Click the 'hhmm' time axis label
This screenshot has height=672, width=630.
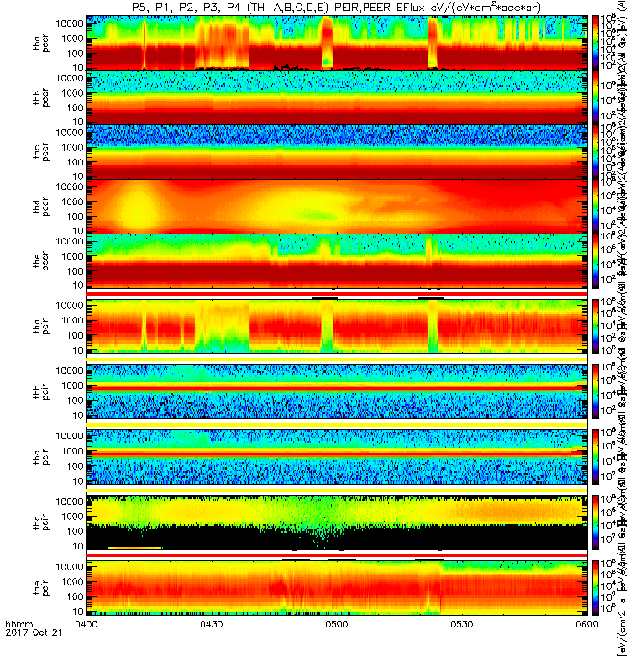point(19,624)
